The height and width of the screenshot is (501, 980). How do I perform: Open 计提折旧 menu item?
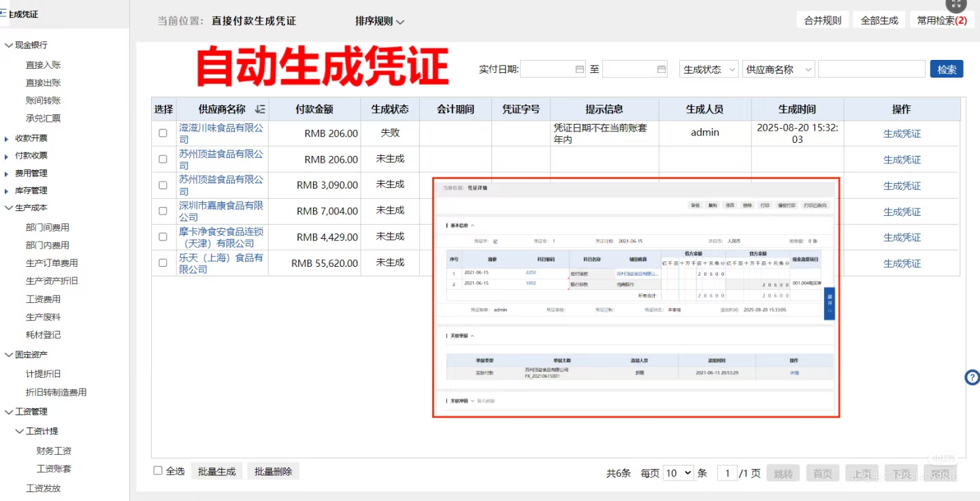pyautogui.click(x=44, y=374)
